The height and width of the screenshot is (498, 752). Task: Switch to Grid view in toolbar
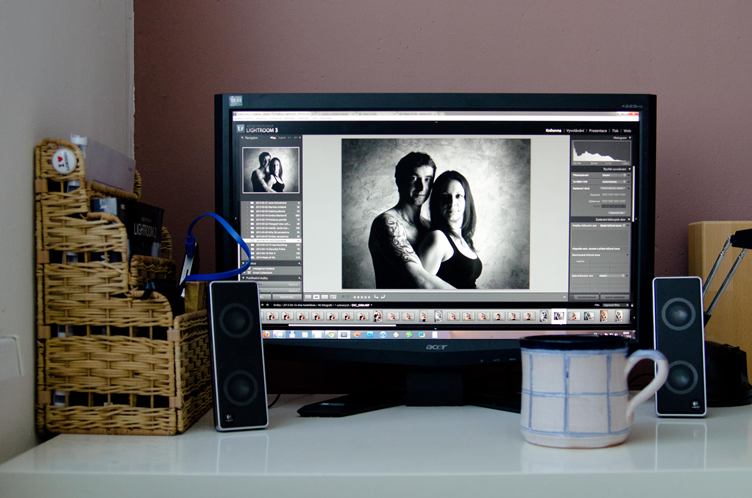pyautogui.click(x=308, y=297)
